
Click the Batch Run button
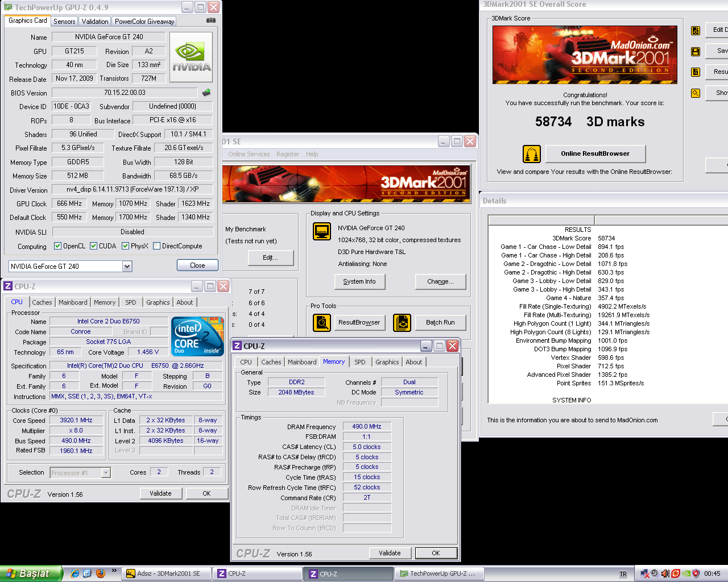[x=441, y=322]
